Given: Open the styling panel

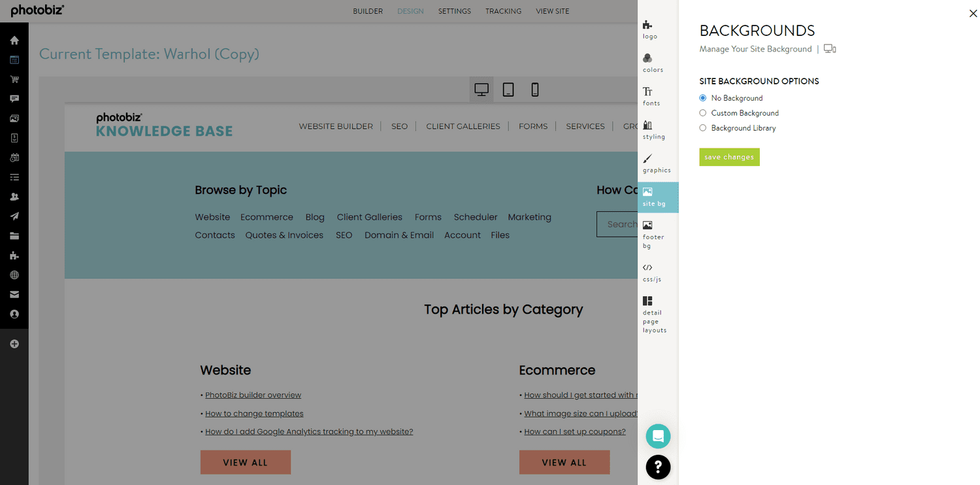Looking at the screenshot, I should 653,130.
